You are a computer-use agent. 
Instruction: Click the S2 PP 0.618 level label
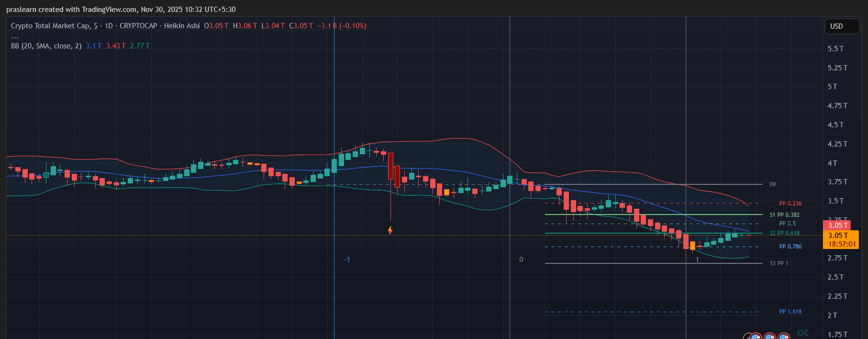[784, 233]
